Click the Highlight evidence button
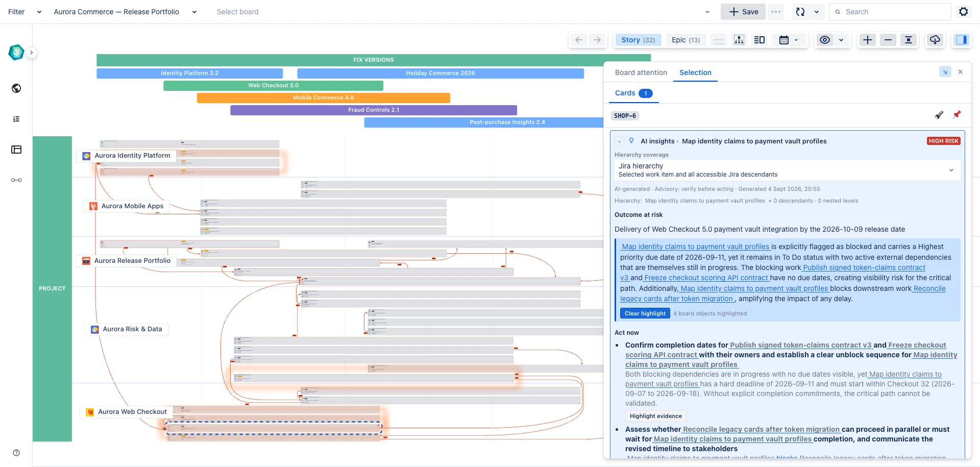 click(656, 416)
